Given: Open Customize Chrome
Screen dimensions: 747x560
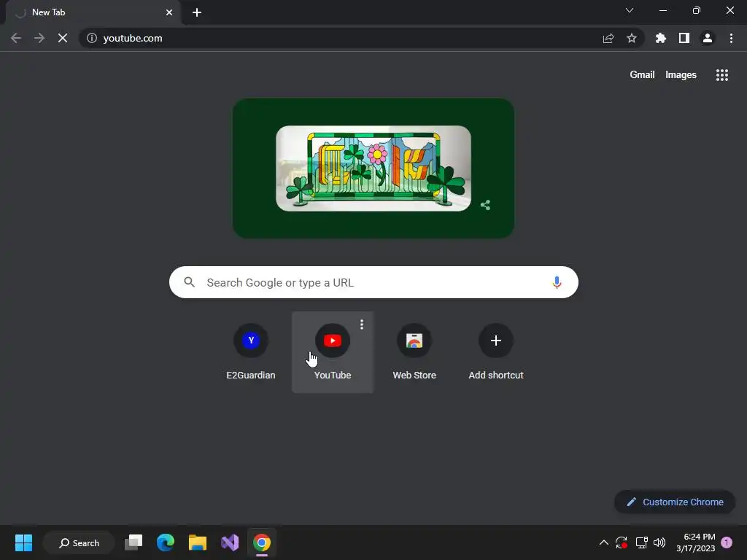Looking at the screenshot, I should 675,502.
